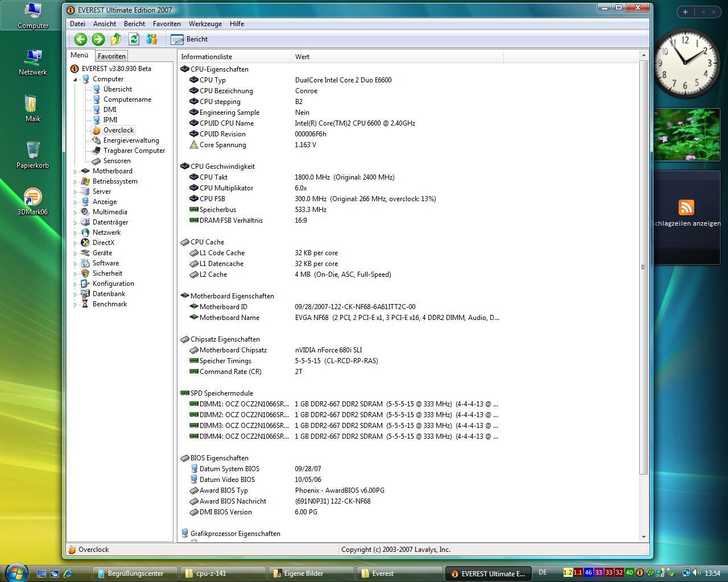Open the Begrüßungscenter taskbar button

(135, 573)
